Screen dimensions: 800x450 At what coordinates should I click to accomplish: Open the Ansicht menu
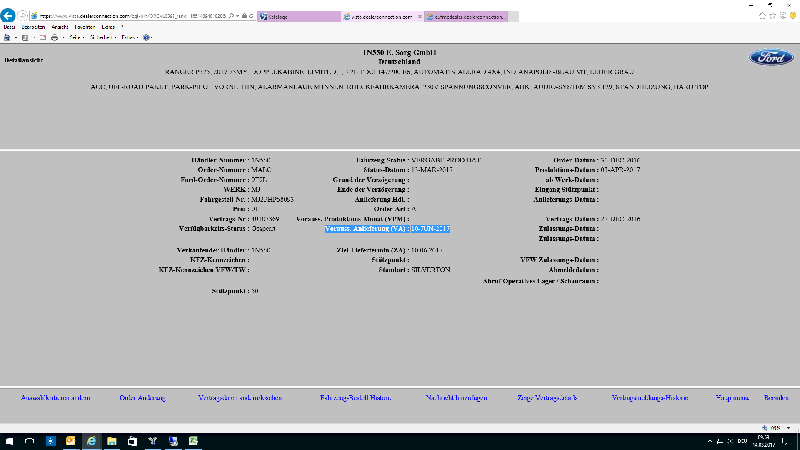point(60,27)
